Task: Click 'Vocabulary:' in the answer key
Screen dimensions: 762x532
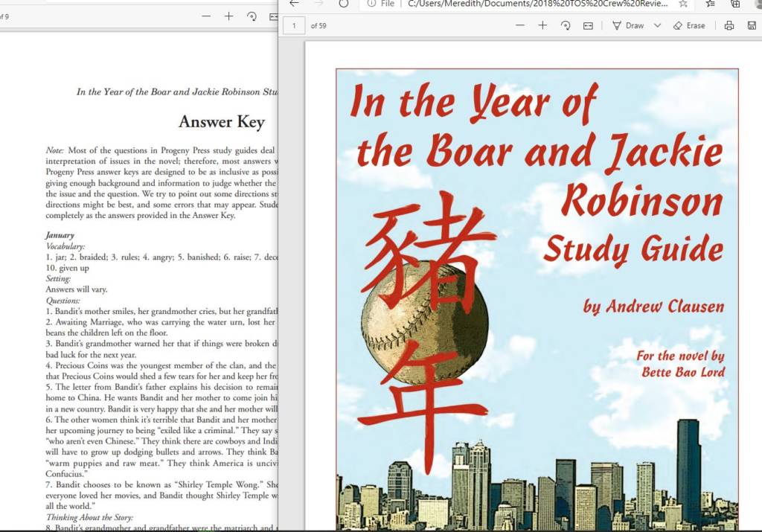Action: click(x=65, y=246)
